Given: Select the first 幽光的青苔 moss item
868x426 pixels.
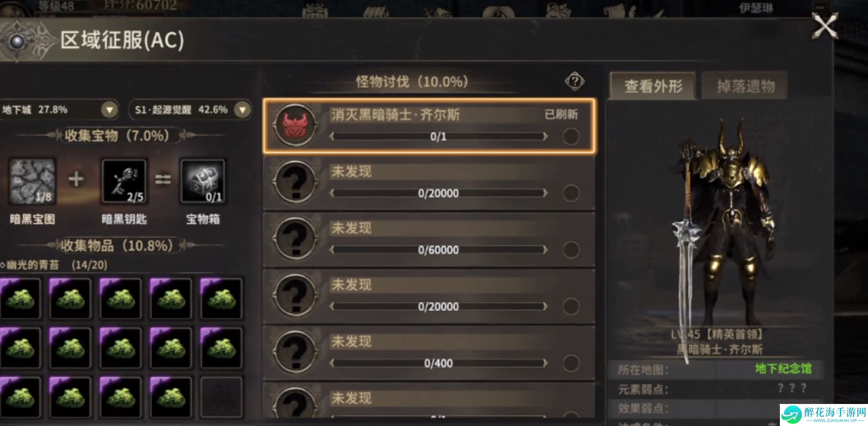Looking at the screenshot, I should tap(20, 298).
